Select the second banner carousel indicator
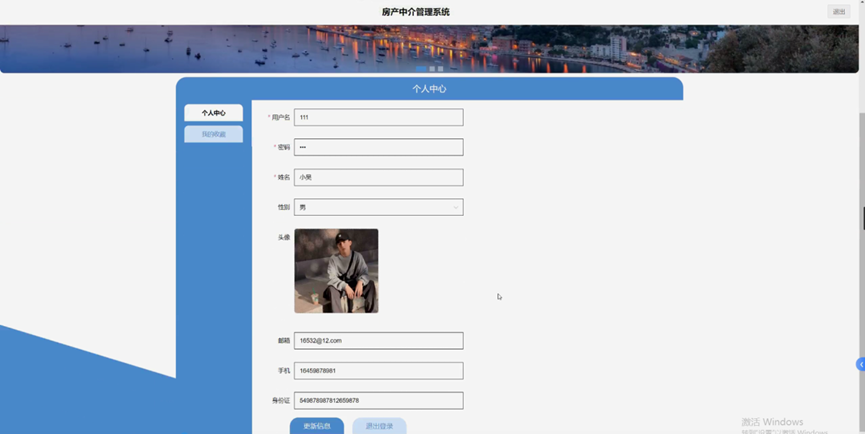This screenshot has width=865, height=434. click(432, 69)
